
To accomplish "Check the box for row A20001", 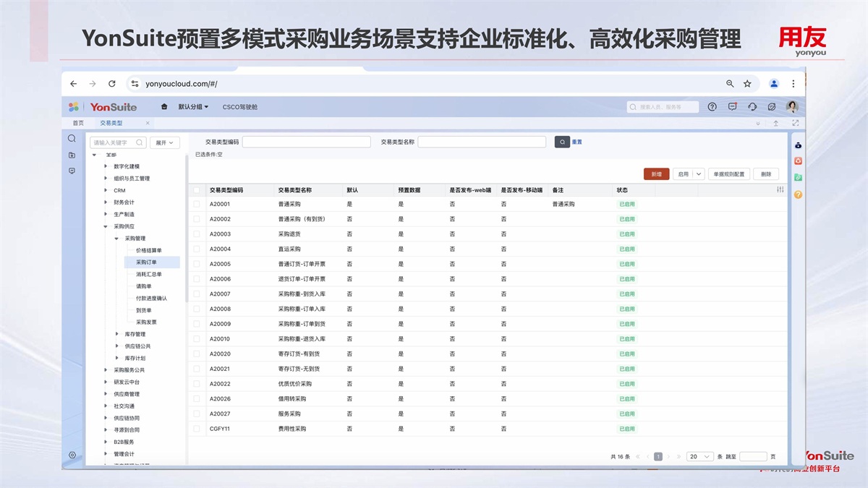I will (x=196, y=205).
